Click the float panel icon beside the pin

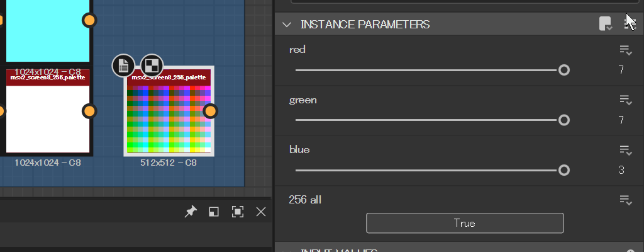pos(214,212)
